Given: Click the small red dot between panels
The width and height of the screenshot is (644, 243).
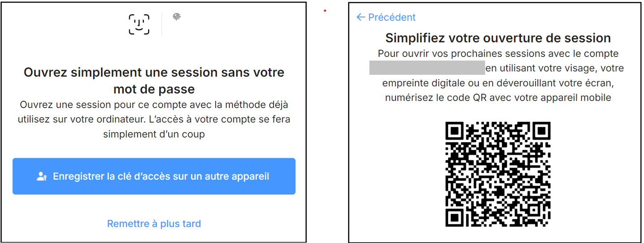Looking at the screenshot, I should [325, 10].
